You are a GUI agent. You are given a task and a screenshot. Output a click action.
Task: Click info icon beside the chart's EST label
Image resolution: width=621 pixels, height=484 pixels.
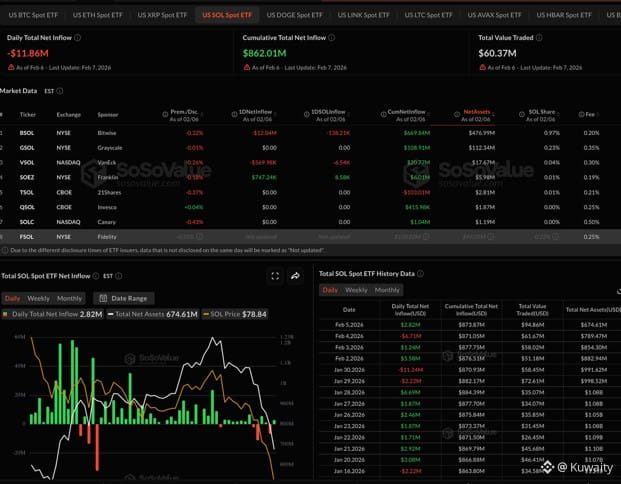[x=118, y=276]
